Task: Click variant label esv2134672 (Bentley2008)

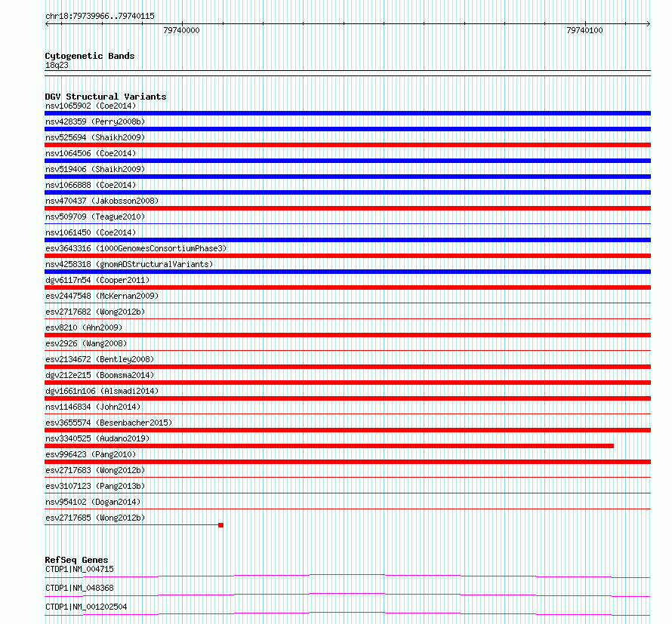Action: click(100, 359)
